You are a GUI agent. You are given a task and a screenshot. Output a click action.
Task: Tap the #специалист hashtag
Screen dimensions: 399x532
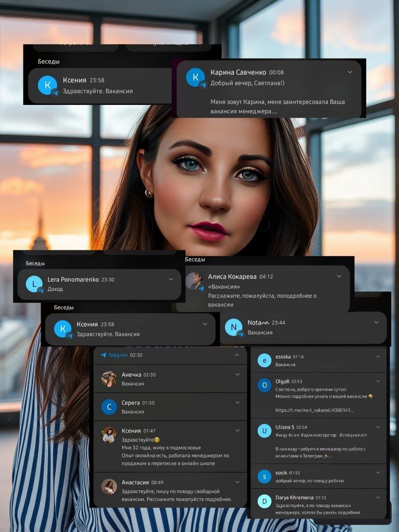(x=353, y=435)
